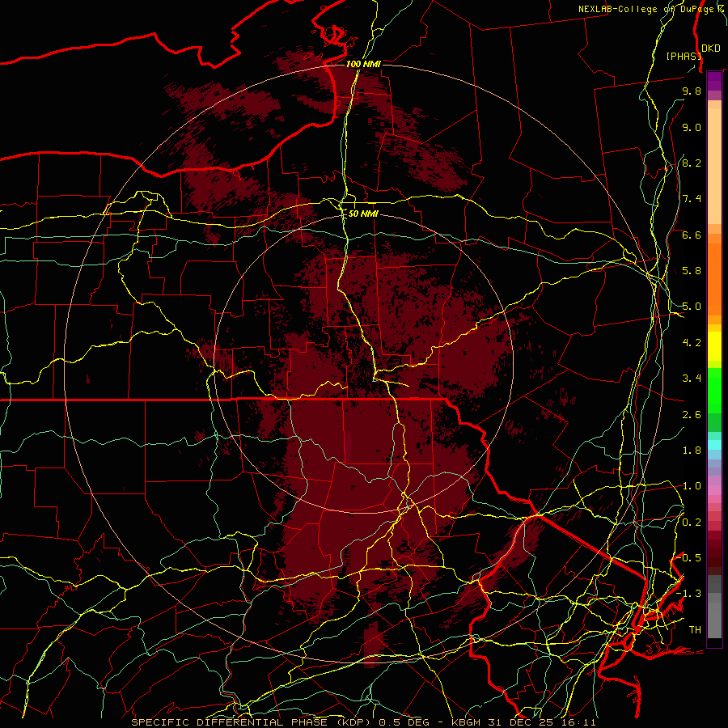Select the 9.8 legend value
Viewport: 728px width, 728px height.
coord(692,91)
